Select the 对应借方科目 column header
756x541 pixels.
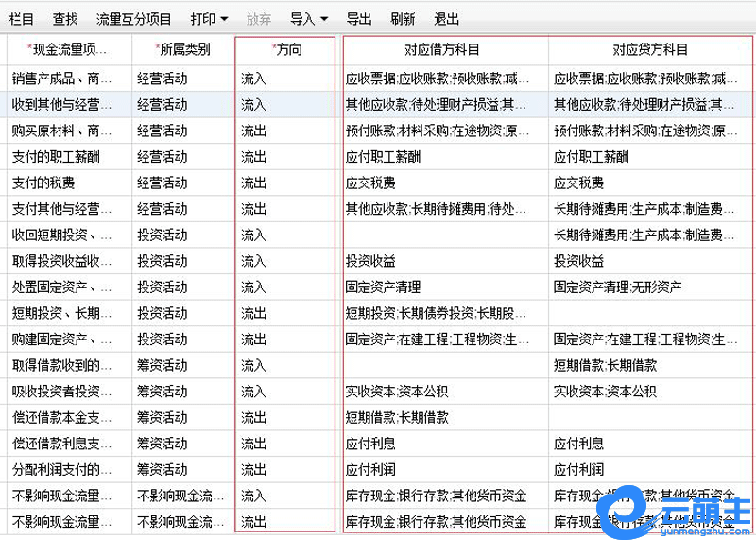(445, 49)
